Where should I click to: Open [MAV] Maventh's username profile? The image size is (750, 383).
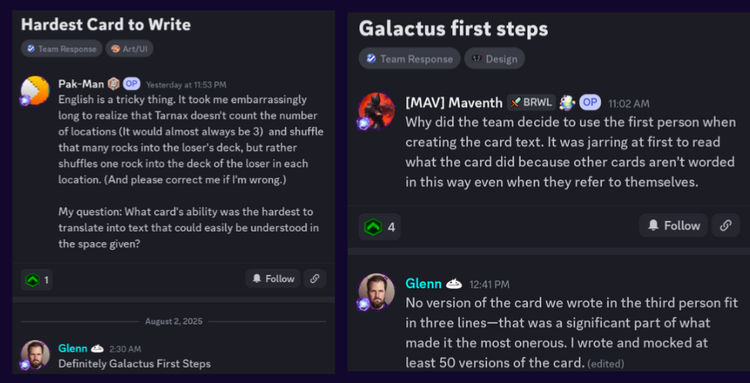tap(454, 102)
